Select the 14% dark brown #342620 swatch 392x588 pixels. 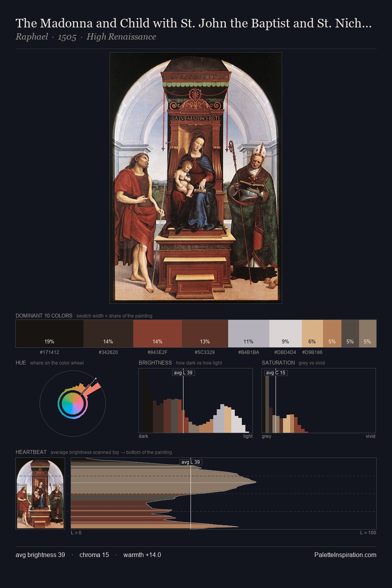click(108, 334)
